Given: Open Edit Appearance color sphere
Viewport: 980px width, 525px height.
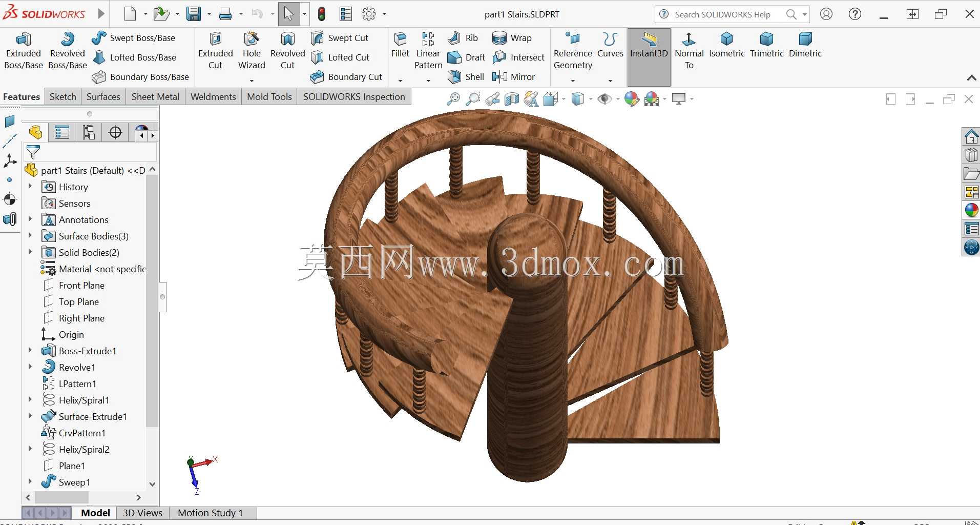Looking at the screenshot, I should pyautogui.click(x=631, y=99).
